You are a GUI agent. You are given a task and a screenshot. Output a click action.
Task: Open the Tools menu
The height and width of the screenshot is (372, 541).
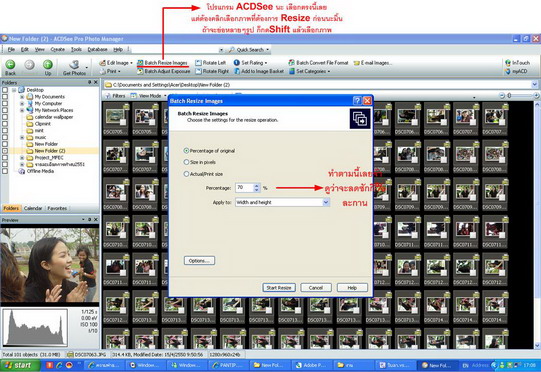coord(76,49)
